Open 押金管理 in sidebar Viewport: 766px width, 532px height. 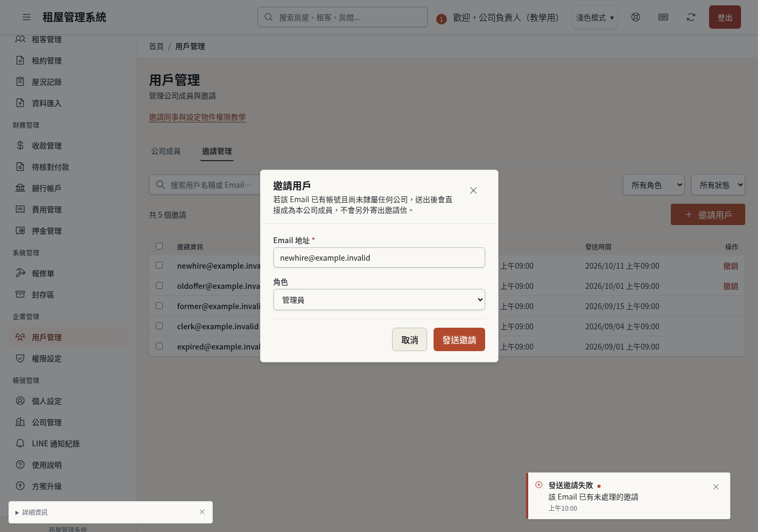68,231
